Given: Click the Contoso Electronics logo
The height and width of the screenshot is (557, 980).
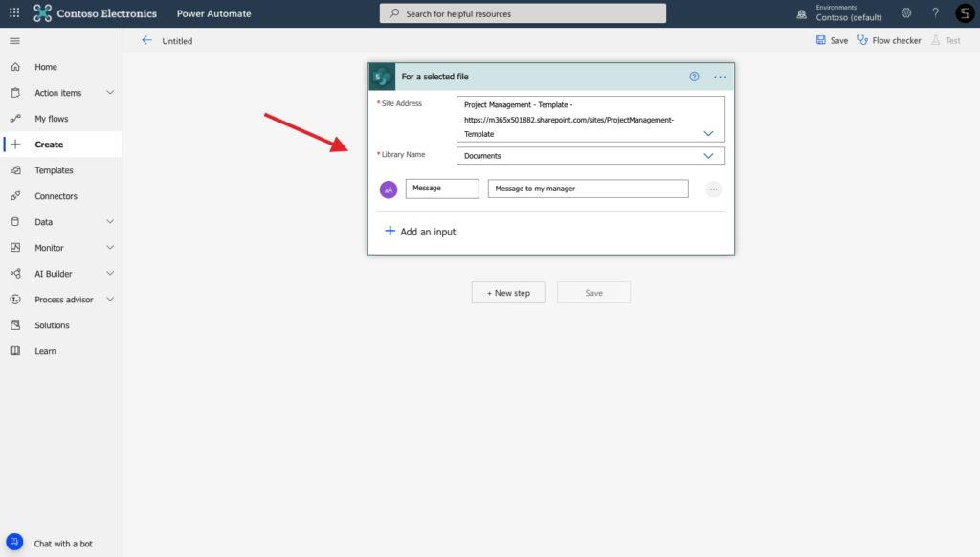Looking at the screenshot, I should (x=42, y=13).
